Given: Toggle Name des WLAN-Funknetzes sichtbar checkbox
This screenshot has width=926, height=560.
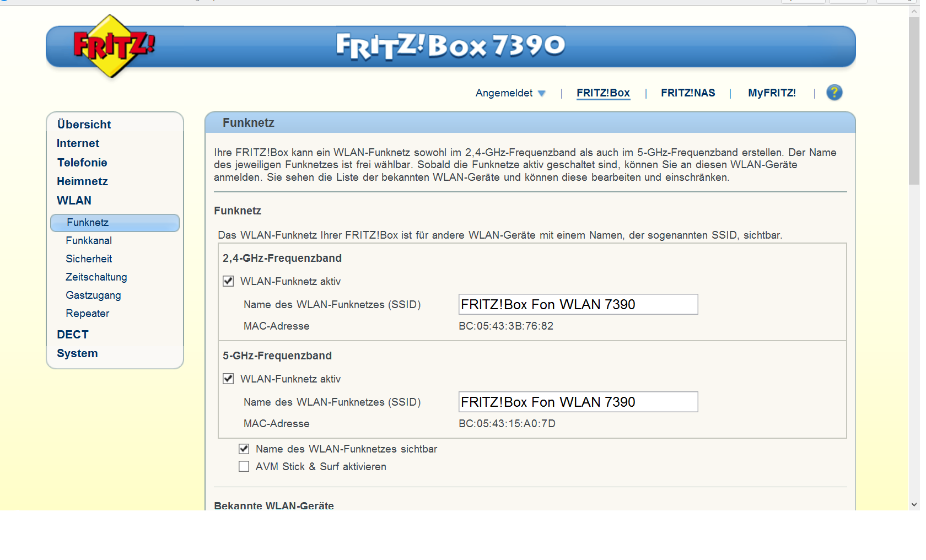Looking at the screenshot, I should coord(244,449).
